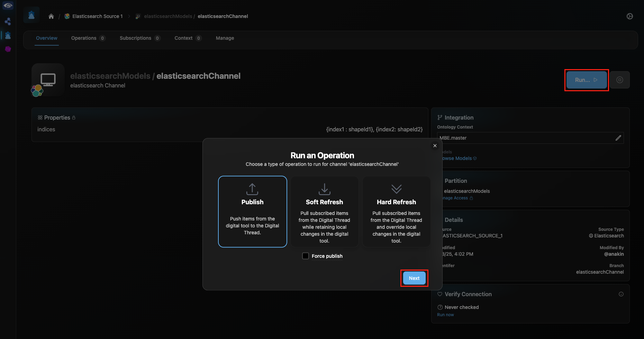Click the stop button next to Run
Viewport: 644px width, 339px height.
pyautogui.click(x=619, y=80)
